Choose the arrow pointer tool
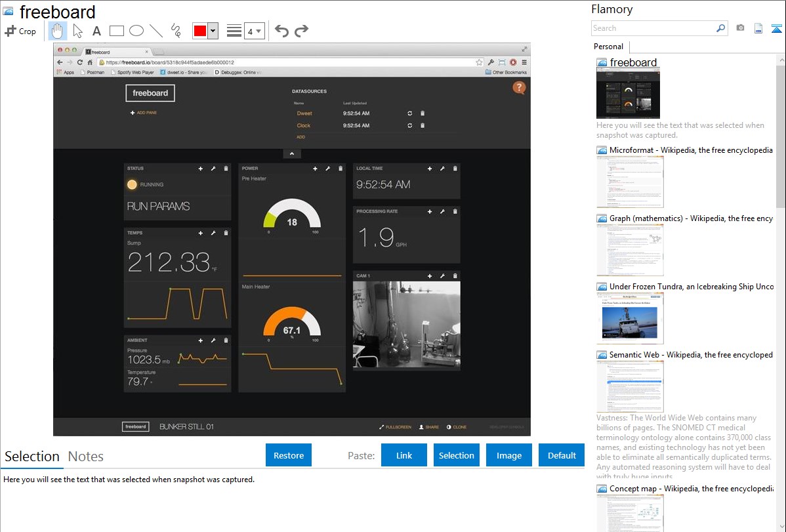Image resolution: width=786 pixels, height=532 pixels. (x=77, y=31)
